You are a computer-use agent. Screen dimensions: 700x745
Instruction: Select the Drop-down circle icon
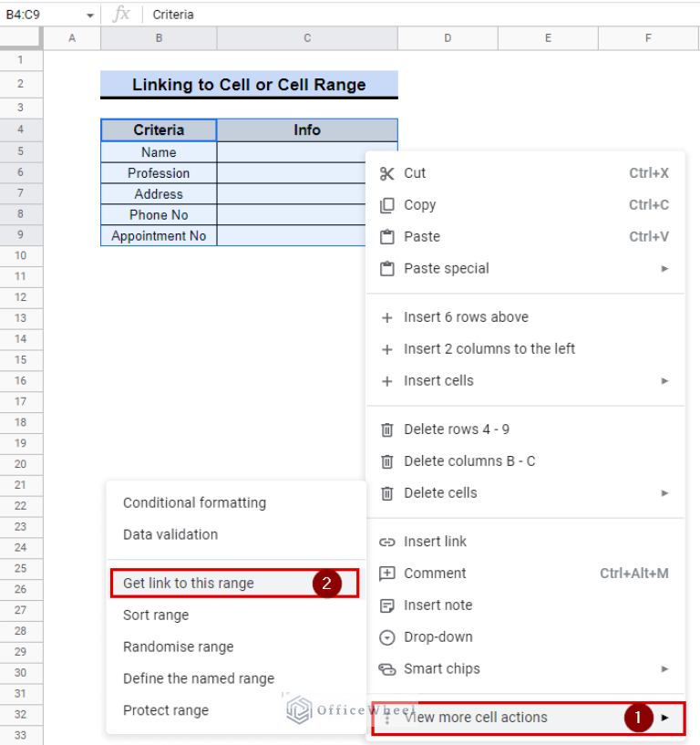(386, 636)
